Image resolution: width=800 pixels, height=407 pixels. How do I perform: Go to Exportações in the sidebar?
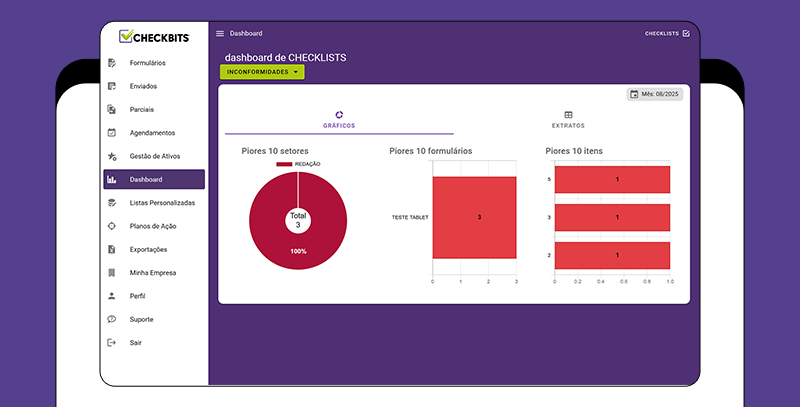tap(154, 249)
